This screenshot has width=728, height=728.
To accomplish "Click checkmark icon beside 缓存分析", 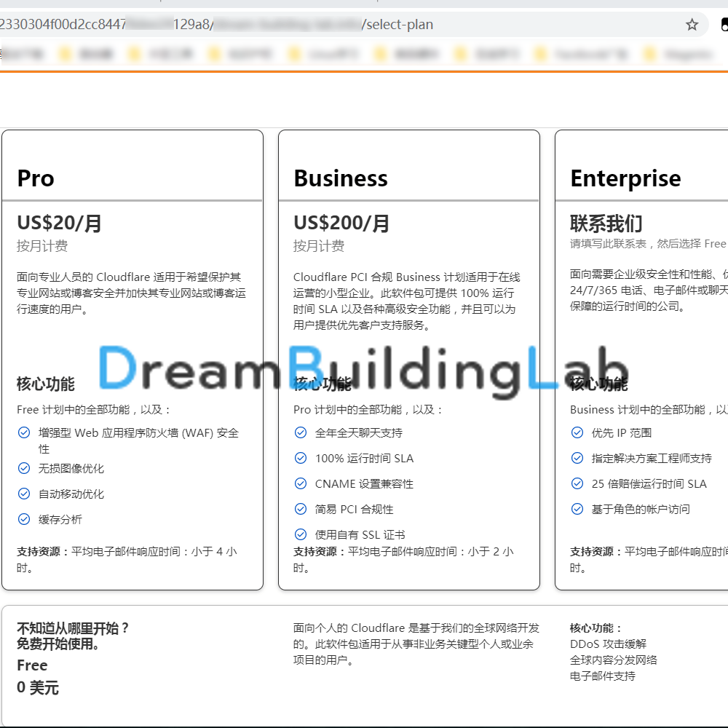I will [24, 519].
